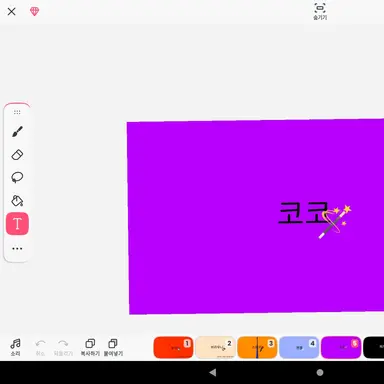Select the black frame thumbnail

point(374,347)
